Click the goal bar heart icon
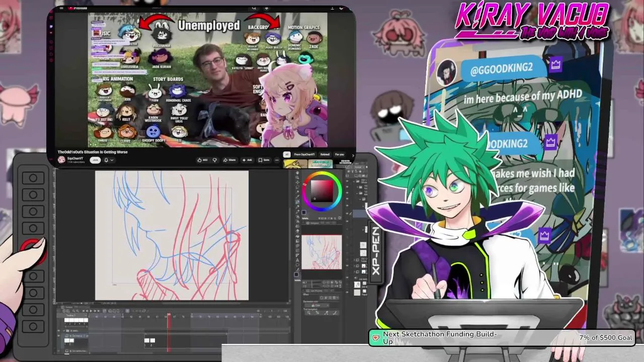644x362 pixels. click(x=375, y=338)
